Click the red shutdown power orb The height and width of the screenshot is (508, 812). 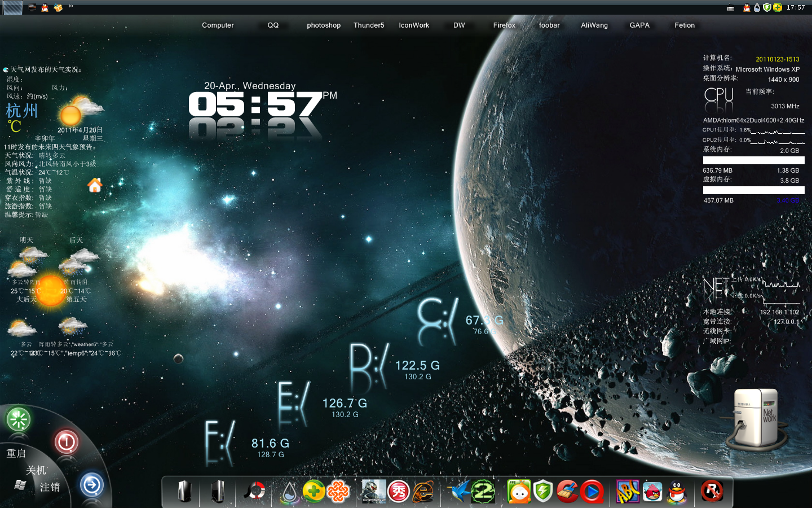66,441
